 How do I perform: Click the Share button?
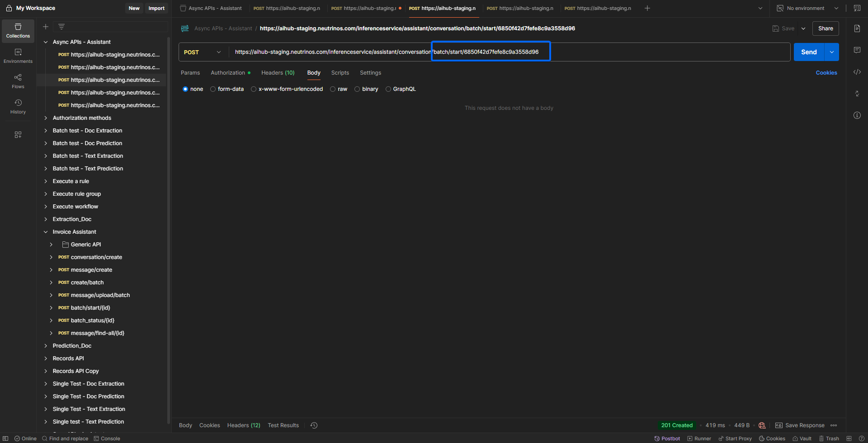tap(826, 28)
